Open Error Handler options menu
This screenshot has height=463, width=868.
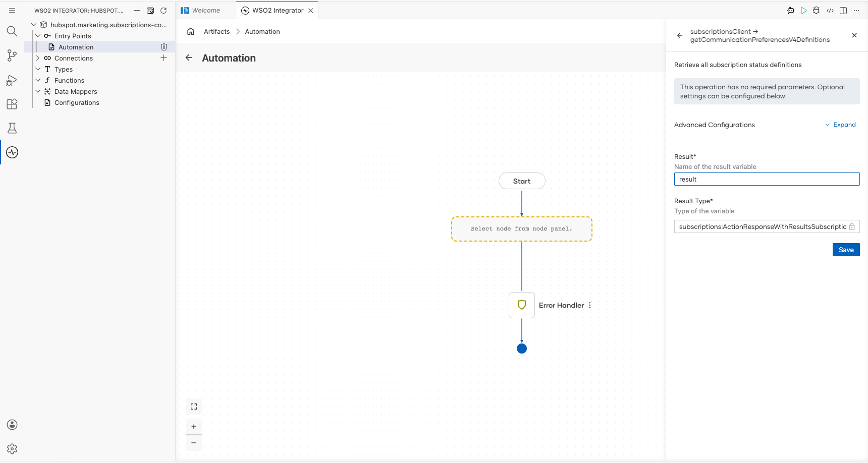pos(590,305)
